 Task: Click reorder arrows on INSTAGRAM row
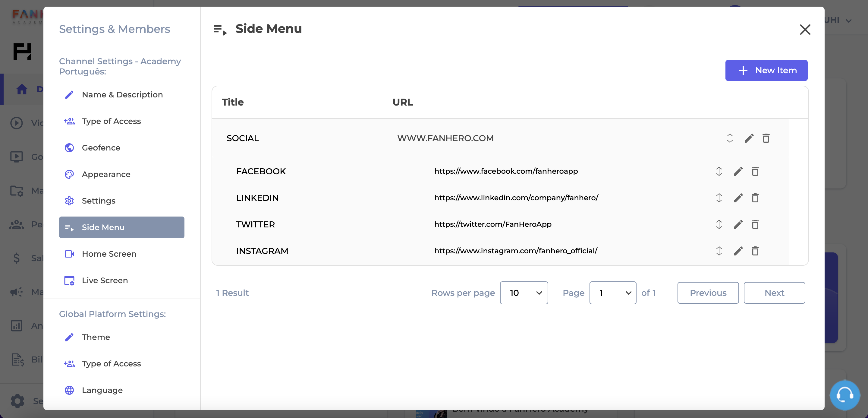(719, 251)
